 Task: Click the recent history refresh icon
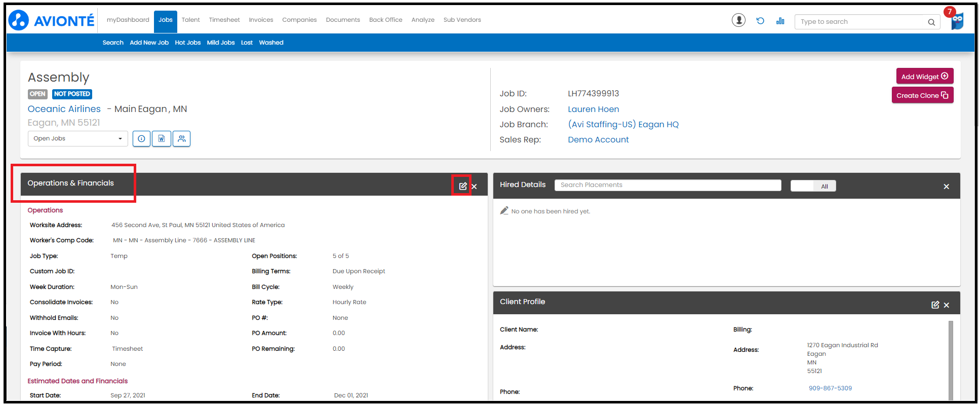pos(760,21)
